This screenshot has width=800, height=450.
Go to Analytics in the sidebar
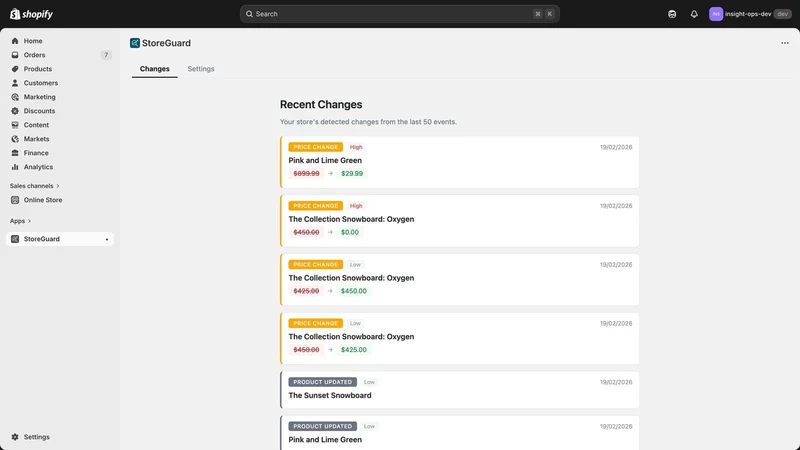[60, 167]
